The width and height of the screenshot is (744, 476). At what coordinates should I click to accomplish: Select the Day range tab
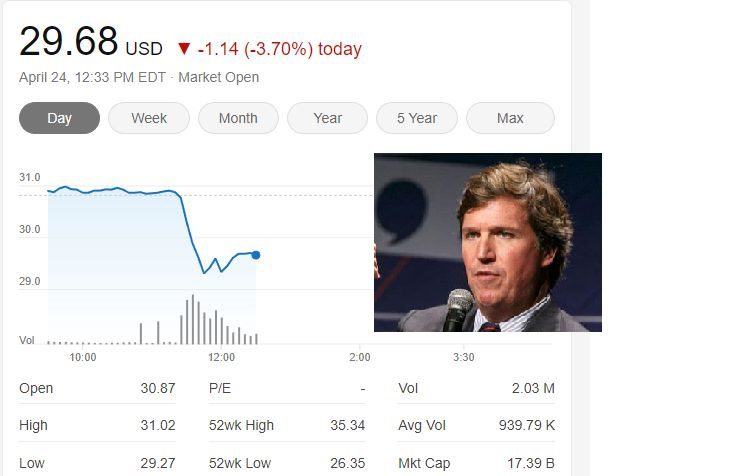[x=59, y=118]
